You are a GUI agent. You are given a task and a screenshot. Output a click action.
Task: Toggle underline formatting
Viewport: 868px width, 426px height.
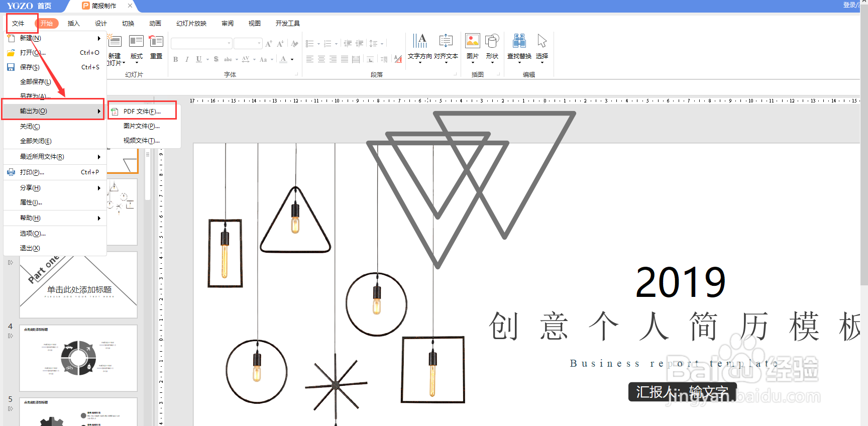[x=199, y=59]
